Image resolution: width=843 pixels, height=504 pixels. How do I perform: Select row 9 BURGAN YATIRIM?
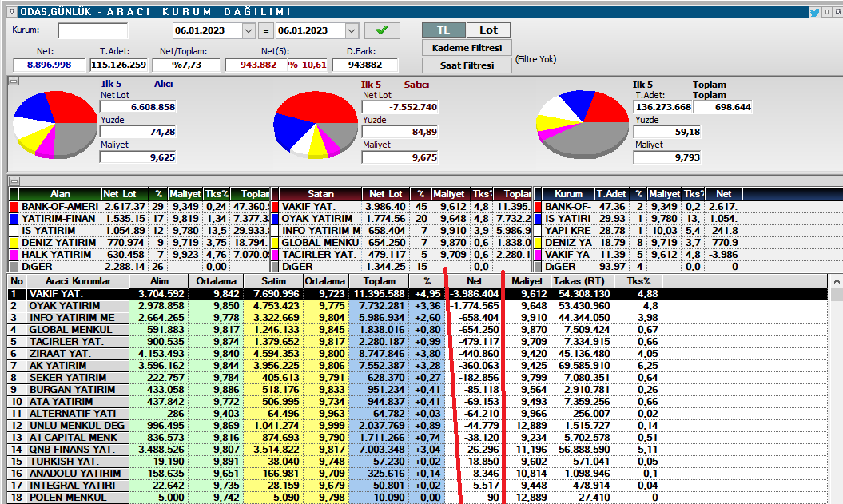pyautogui.click(x=416, y=390)
